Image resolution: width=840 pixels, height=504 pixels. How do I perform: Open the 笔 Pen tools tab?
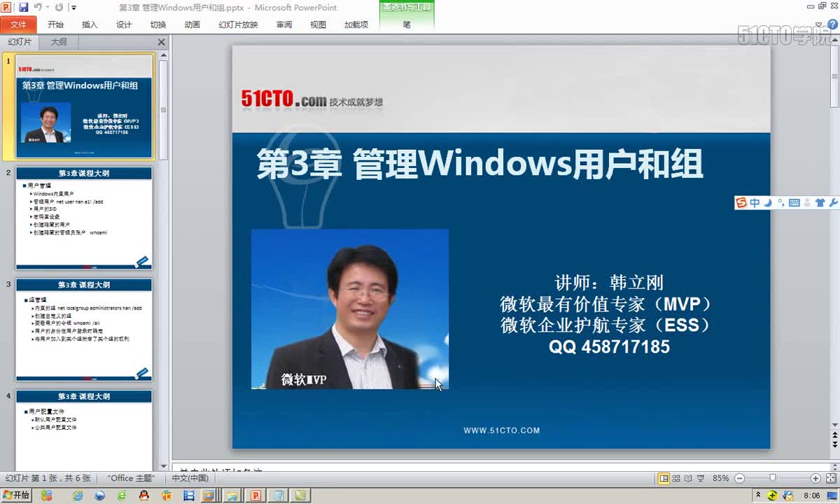[407, 24]
